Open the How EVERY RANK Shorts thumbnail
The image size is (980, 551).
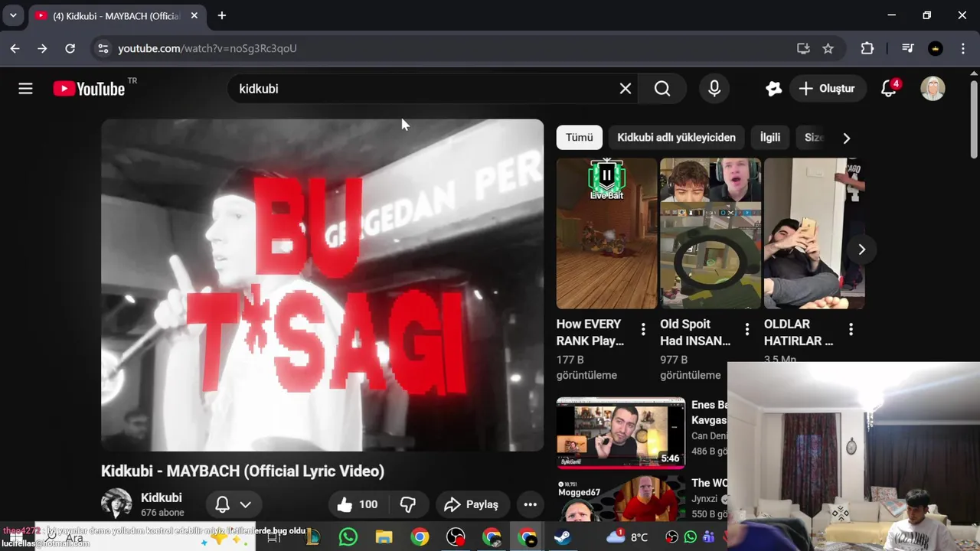pos(606,233)
